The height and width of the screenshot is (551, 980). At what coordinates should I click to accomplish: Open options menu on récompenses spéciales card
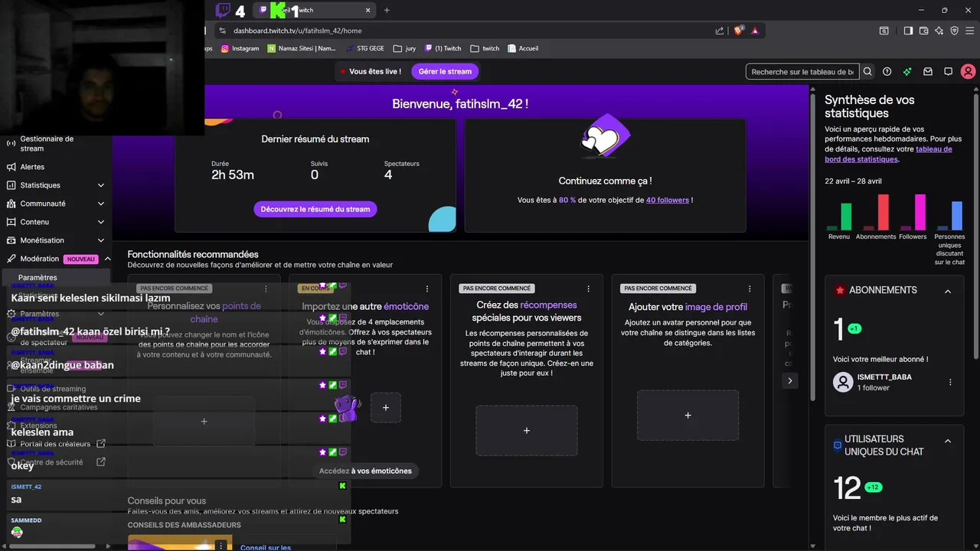[589, 289]
